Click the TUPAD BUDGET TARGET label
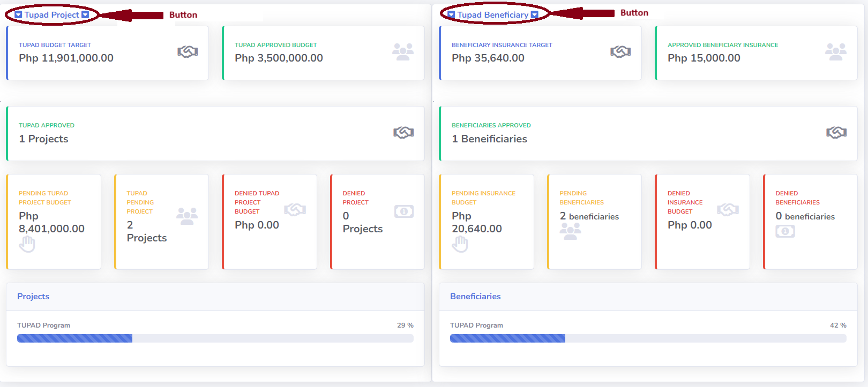The height and width of the screenshot is (387, 868). [55, 45]
